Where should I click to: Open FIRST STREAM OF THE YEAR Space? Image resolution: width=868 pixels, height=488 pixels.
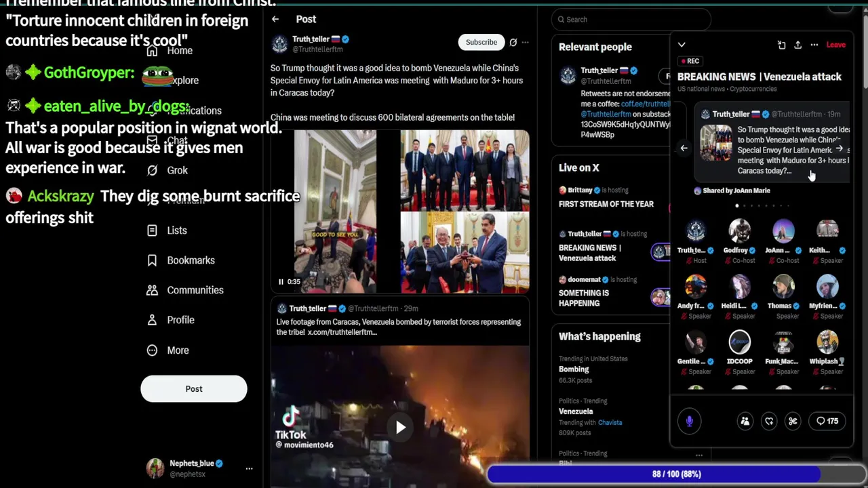pyautogui.click(x=606, y=204)
